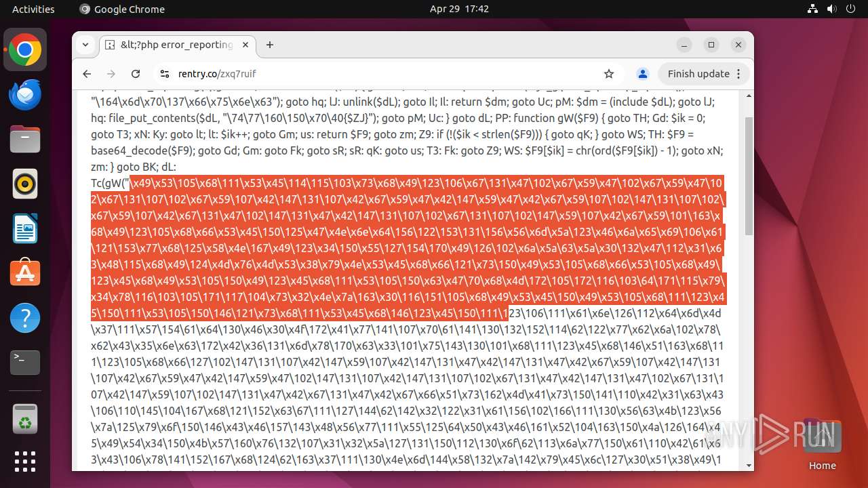Viewport: 868px width, 488px height.
Task: Open a new tab with plus button
Action: tap(270, 45)
